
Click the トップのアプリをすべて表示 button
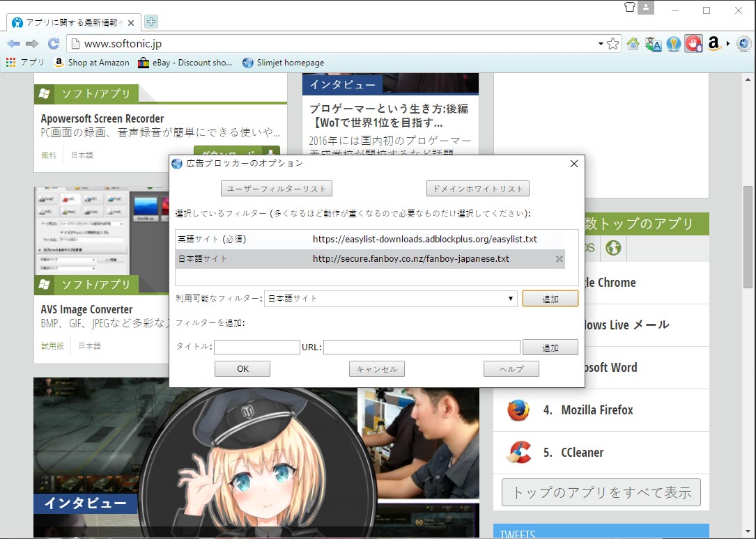601,492
